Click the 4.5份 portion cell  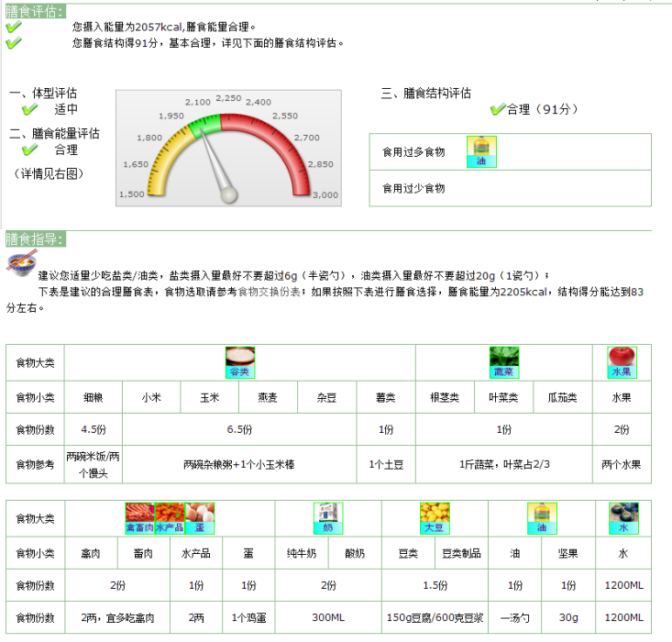94,429
